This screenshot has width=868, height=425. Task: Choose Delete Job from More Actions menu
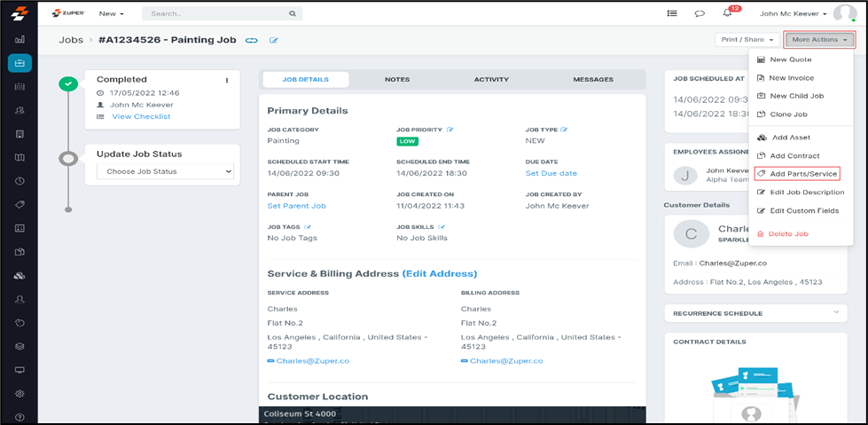tap(787, 234)
